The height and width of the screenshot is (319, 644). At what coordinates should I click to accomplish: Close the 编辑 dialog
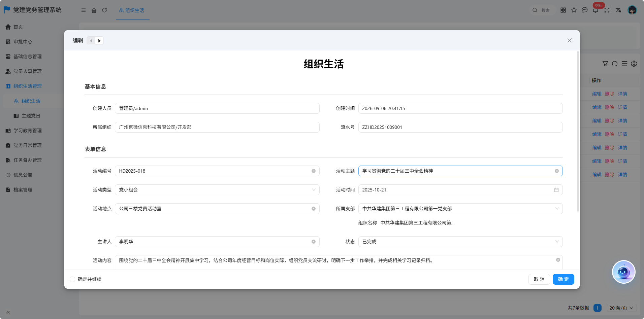tap(570, 40)
